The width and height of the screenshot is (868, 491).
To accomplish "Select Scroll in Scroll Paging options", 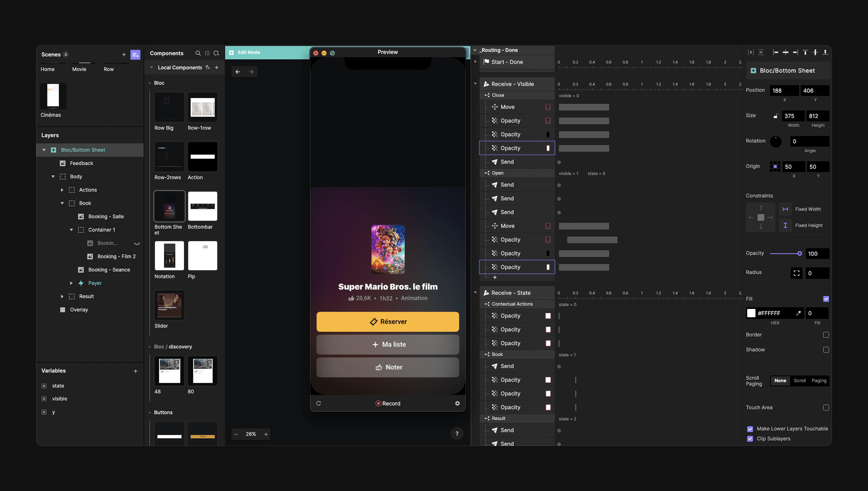I will 800,381.
